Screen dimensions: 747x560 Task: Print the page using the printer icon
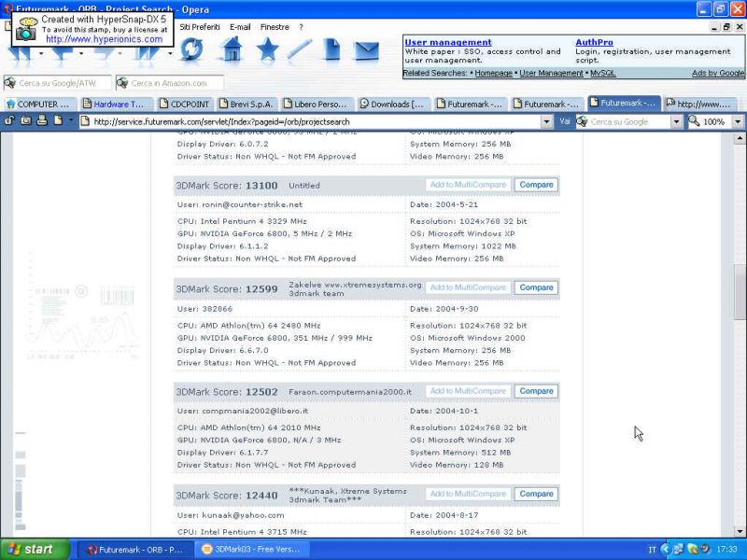pos(42,121)
